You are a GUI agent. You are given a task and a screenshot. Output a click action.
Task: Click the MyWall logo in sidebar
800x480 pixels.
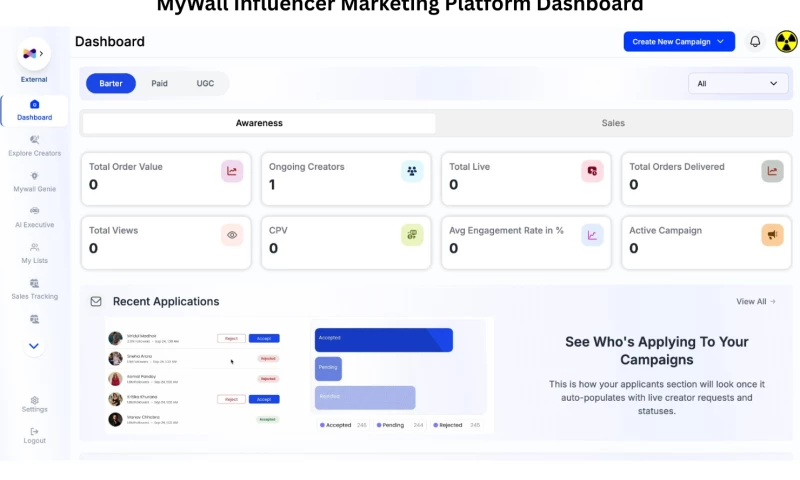pos(30,54)
